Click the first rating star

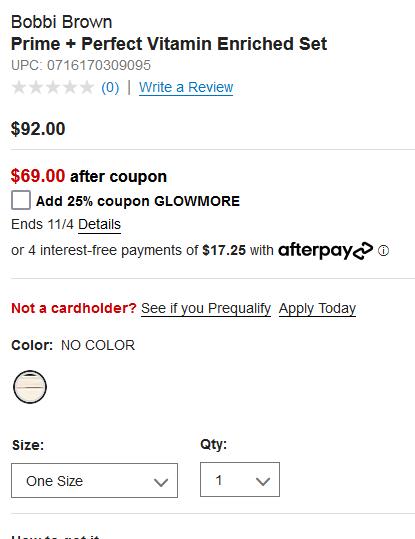pos(19,87)
